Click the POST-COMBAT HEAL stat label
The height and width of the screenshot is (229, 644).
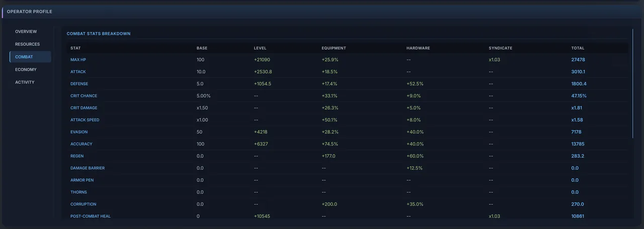(x=91, y=216)
